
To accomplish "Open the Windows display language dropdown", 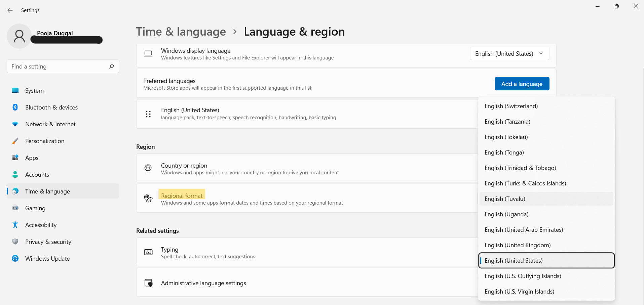I will point(509,54).
